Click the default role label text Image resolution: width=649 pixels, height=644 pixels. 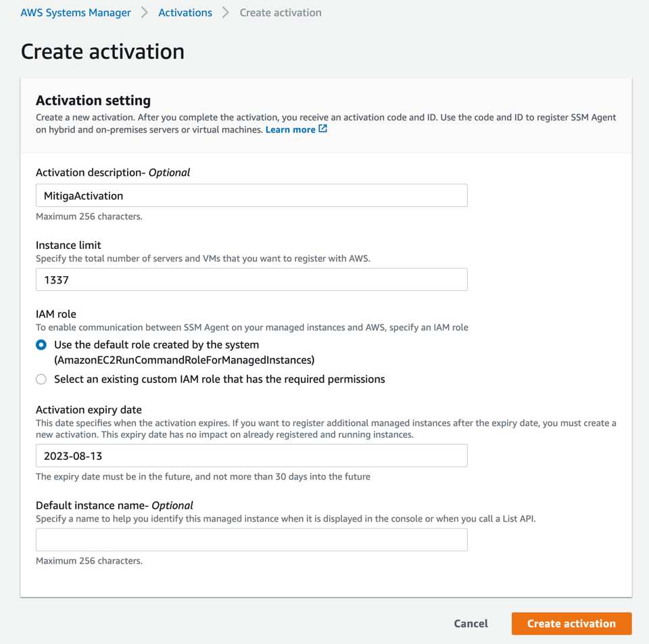184,352
